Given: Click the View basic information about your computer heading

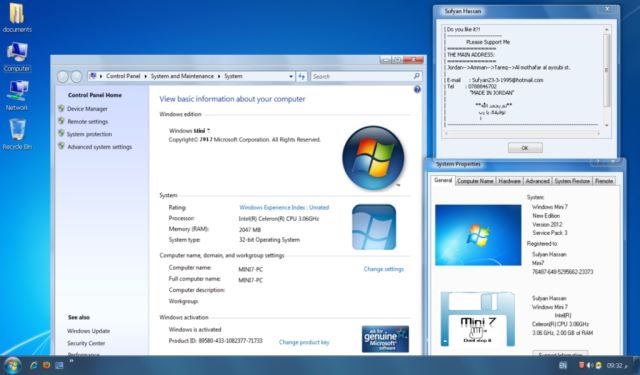Looking at the screenshot, I should pyautogui.click(x=232, y=99).
